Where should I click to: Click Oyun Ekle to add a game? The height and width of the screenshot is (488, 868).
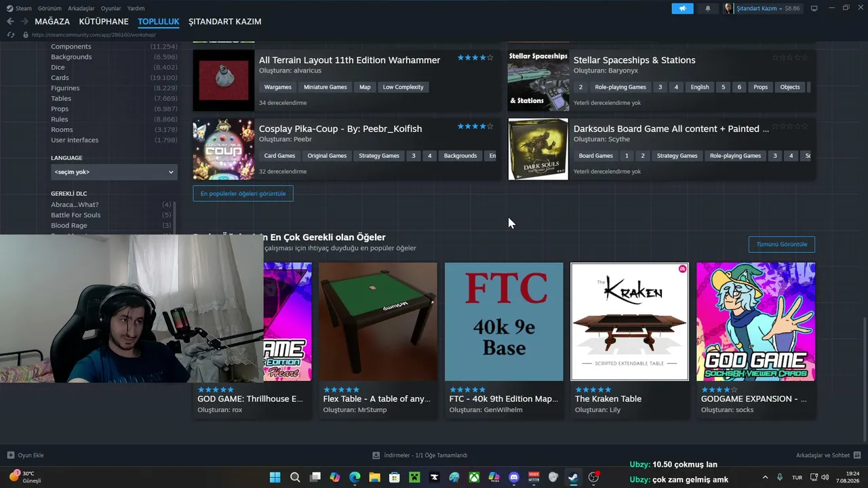(31, 455)
